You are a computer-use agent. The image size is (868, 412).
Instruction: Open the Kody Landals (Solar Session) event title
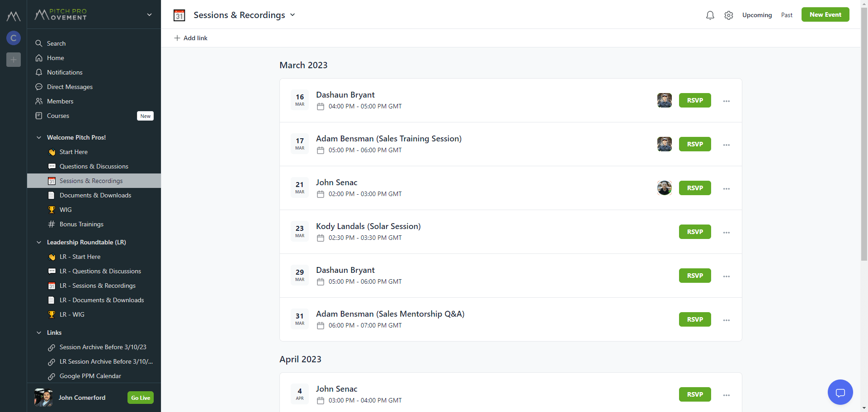point(368,226)
